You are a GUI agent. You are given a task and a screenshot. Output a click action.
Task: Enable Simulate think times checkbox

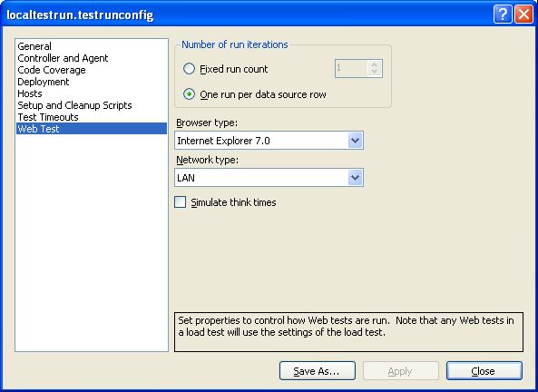181,202
